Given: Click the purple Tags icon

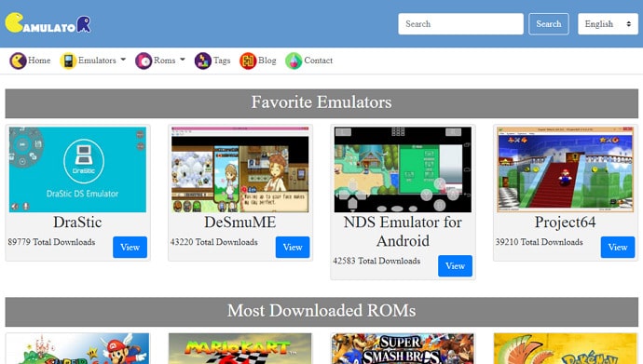Looking at the screenshot, I should pyautogui.click(x=203, y=61).
